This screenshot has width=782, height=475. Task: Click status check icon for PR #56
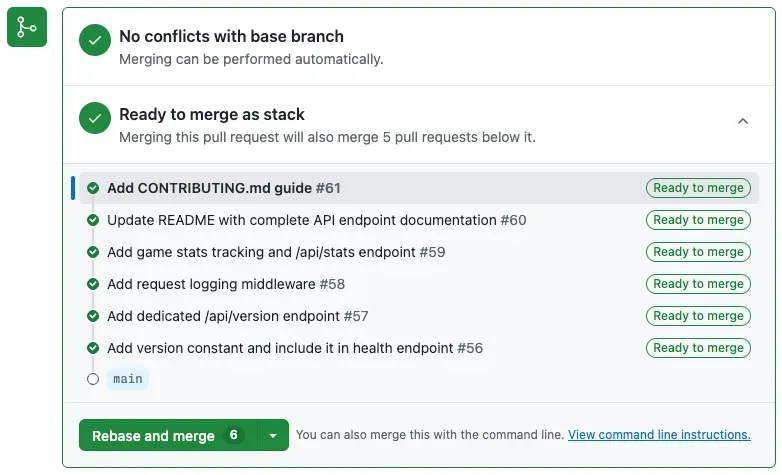93,348
